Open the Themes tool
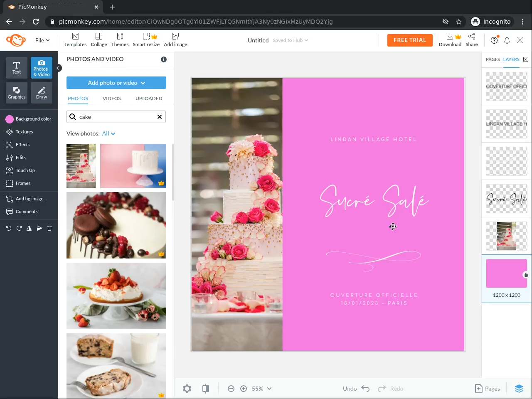 120,40
